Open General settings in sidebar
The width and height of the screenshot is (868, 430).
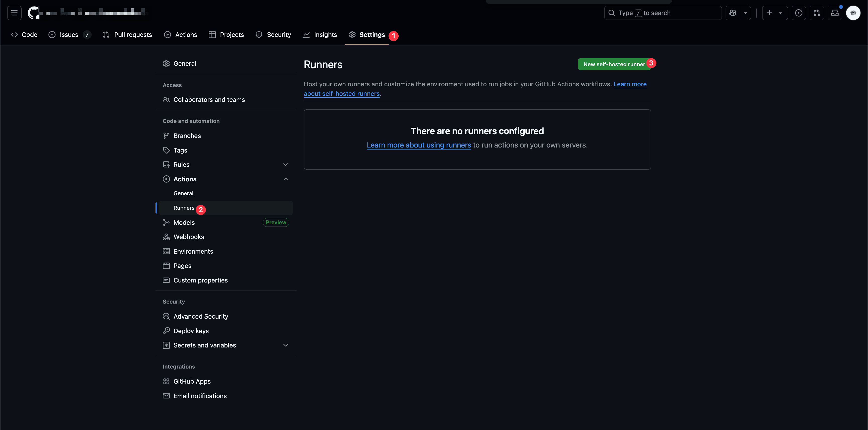(226, 63)
